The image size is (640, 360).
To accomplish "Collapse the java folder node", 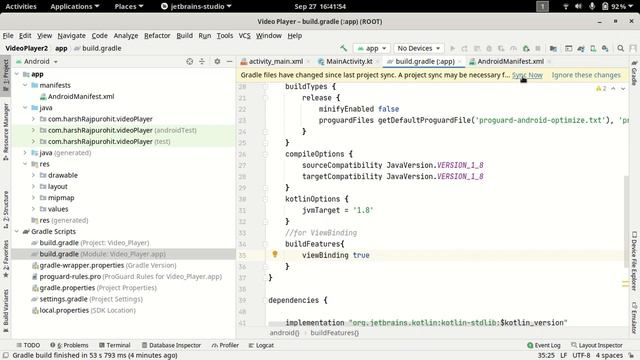I will 25,108.
